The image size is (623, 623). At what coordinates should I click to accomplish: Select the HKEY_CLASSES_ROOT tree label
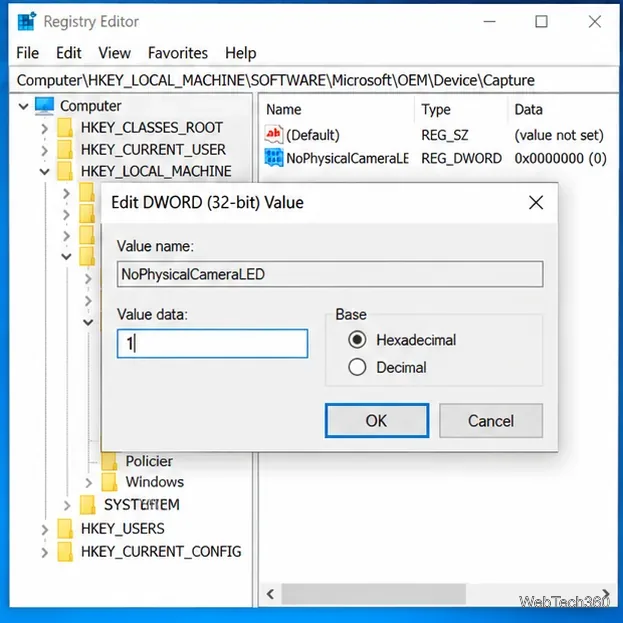point(152,128)
